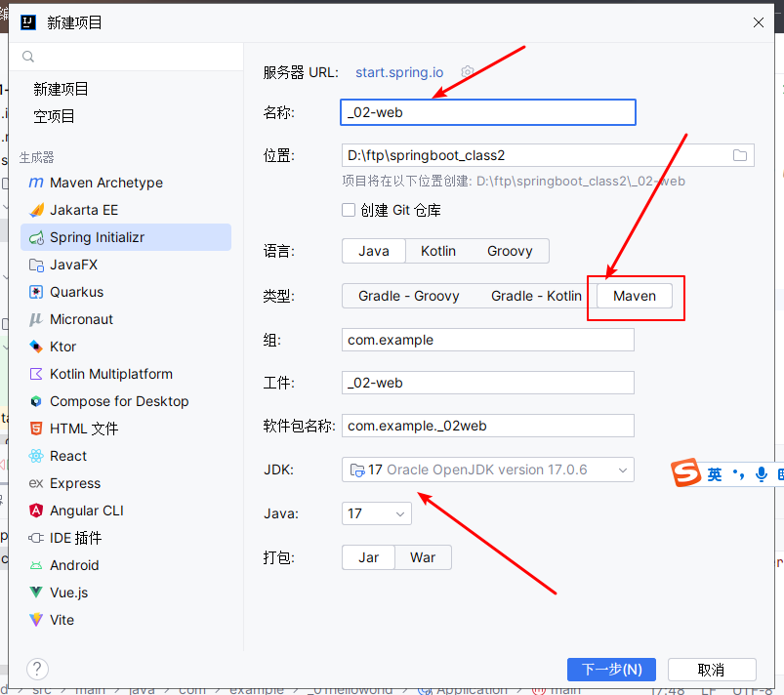The height and width of the screenshot is (695, 784).
Task: Select the Kotlin Multiplatform generator entry
Action: pos(126,374)
